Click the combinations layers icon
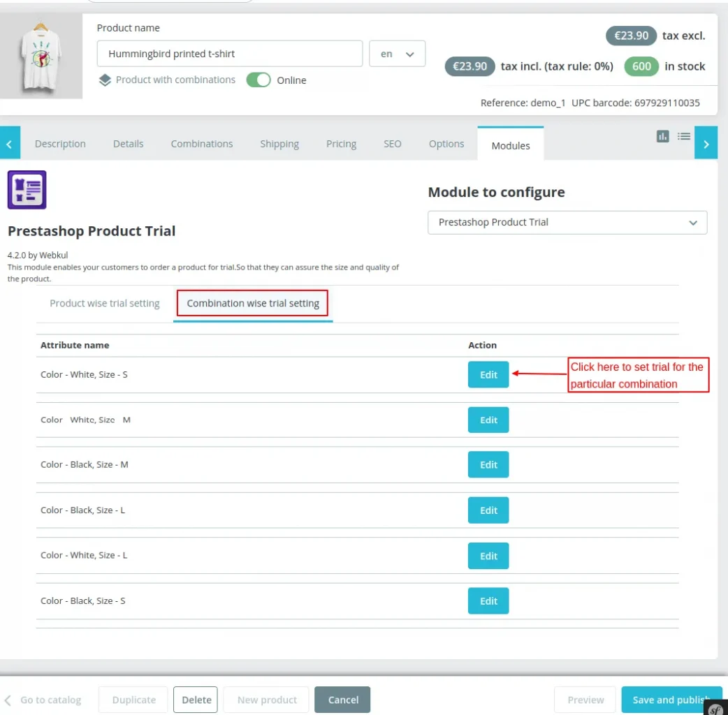This screenshot has width=728, height=715. tap(105, 80)
